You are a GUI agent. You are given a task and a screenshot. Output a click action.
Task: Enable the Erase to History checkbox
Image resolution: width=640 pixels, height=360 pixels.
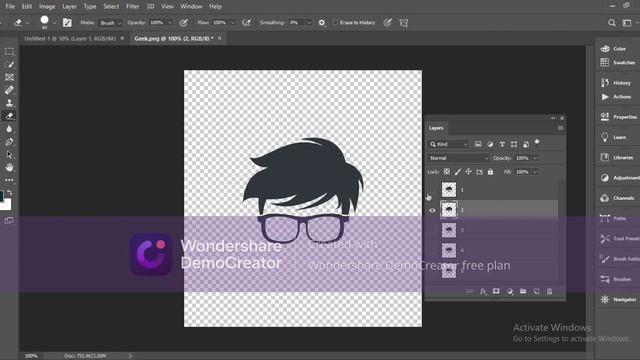coord(336,23)
